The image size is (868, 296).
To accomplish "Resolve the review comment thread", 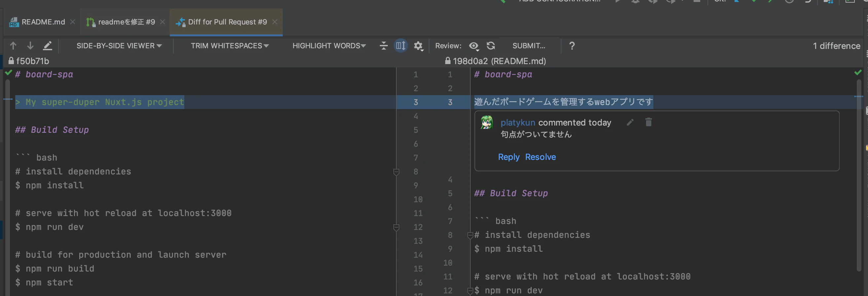I will (540, 157).
